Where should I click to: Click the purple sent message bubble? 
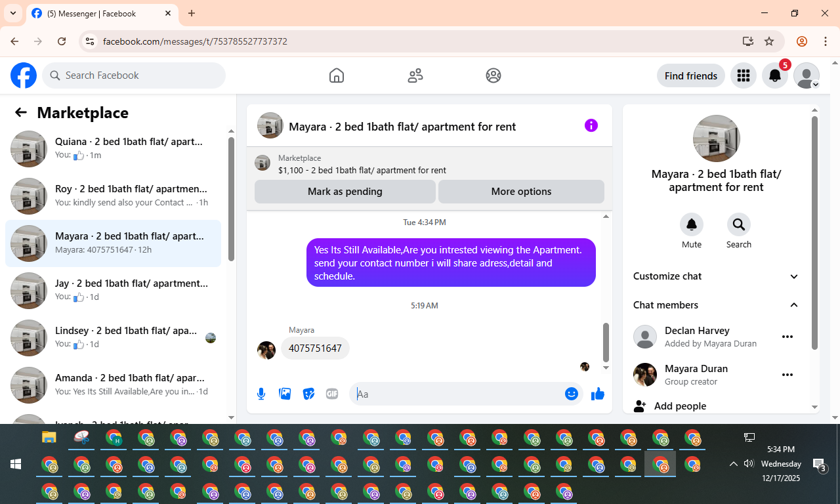click(x=451, y=262)
